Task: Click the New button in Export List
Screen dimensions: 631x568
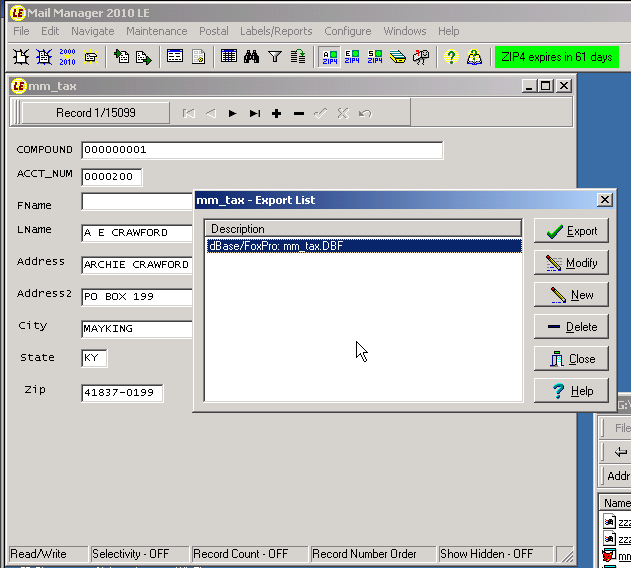Action: [x=571, y=295]
